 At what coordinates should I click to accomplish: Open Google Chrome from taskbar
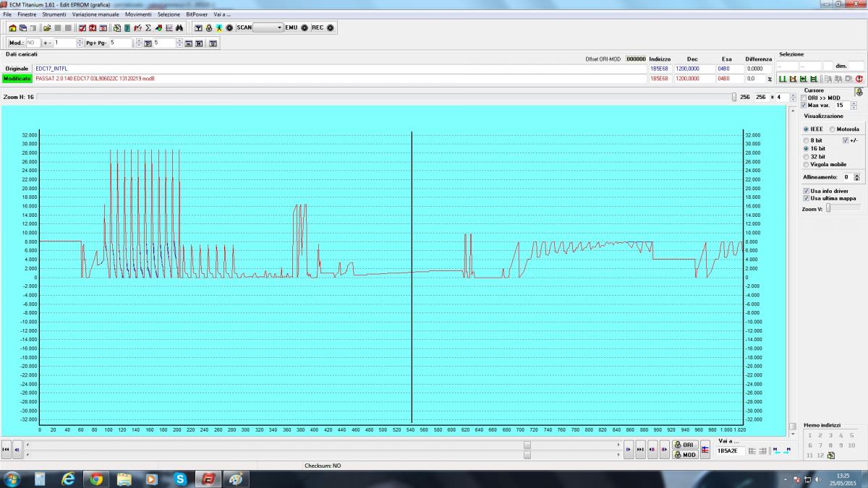pyautogui.click(x=95, y=479)
